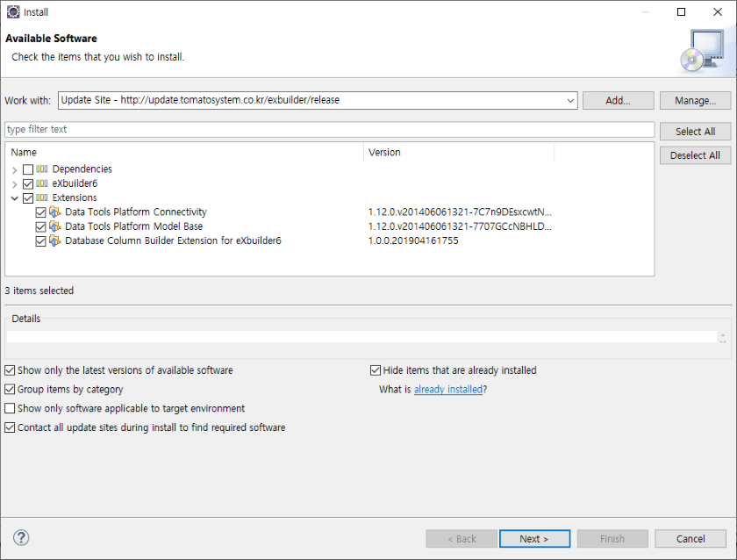Screen dimensions: 737x560
Task: Click the Database Column Builder Extension icon
Action: 54,241
